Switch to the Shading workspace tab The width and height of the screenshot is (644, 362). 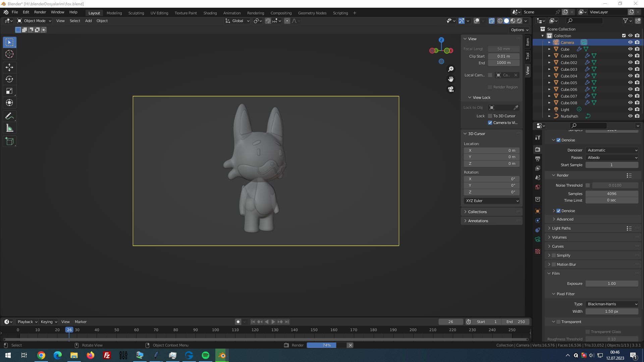point(210,13)
